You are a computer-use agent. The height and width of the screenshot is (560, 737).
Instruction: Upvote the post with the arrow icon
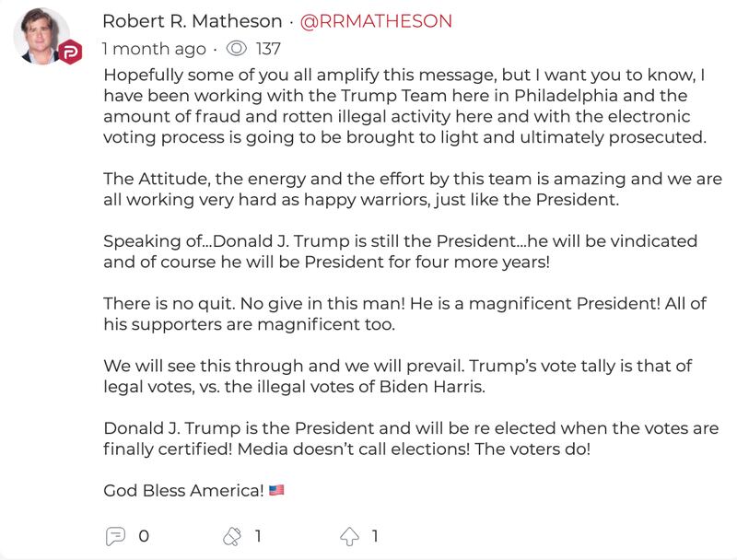tap(349, 535)
